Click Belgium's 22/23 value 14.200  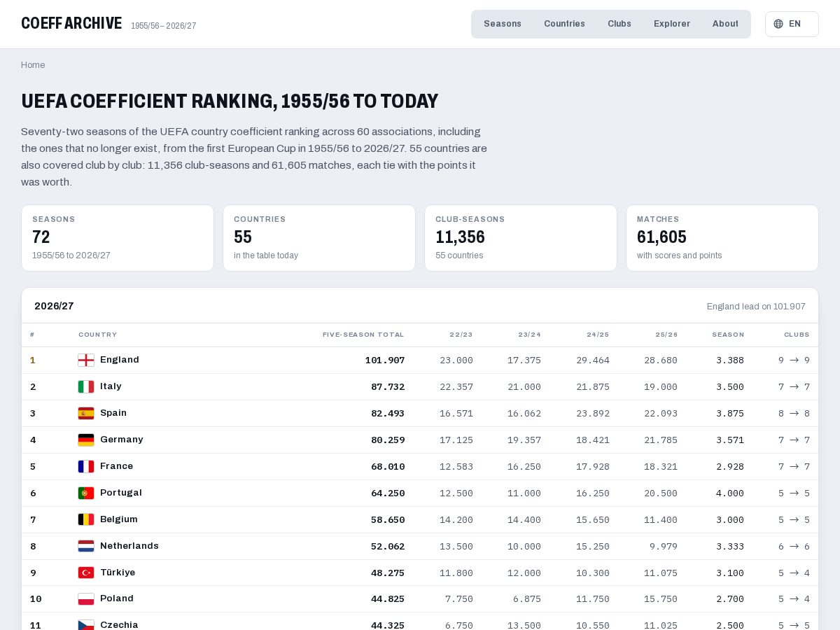click(x=456, y=520)
